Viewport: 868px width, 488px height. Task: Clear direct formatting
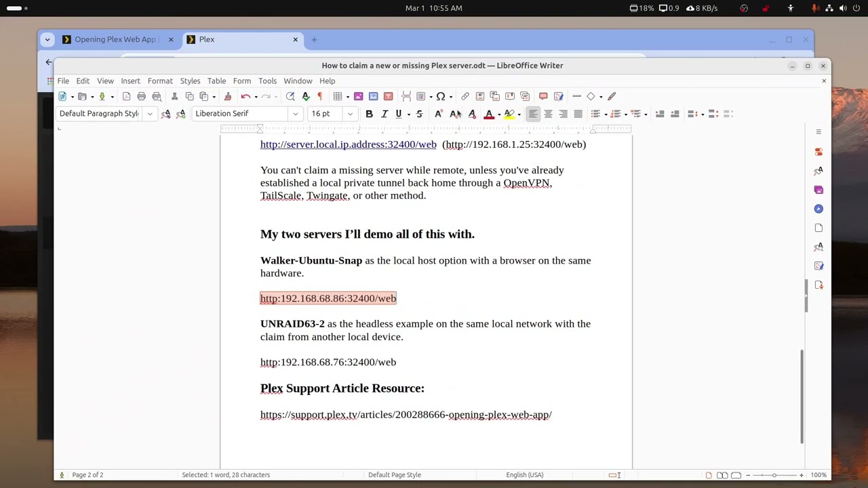[472, 114]
